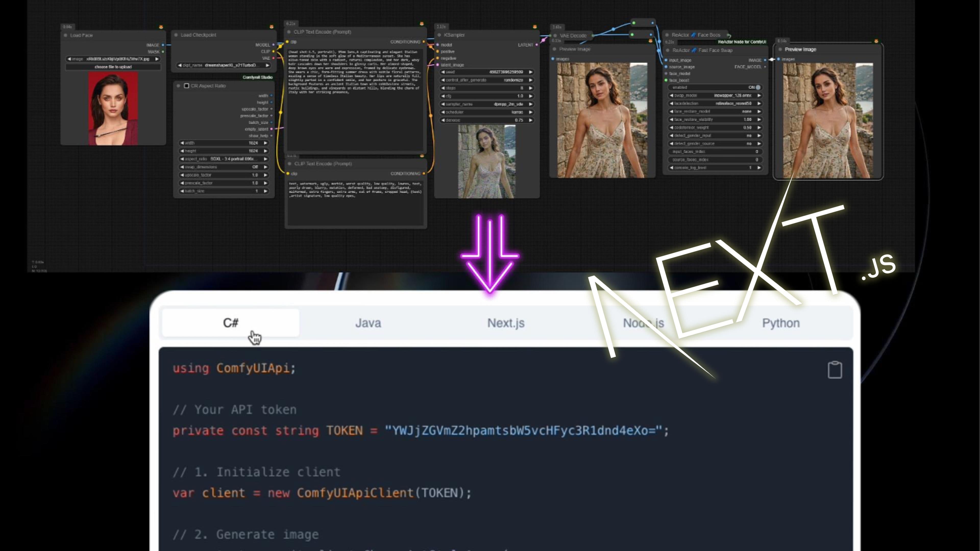Copy the code with the clipboard icon
Image resolution: width=980 pixels, height=551 pixels.
click(x=835, y=370)
